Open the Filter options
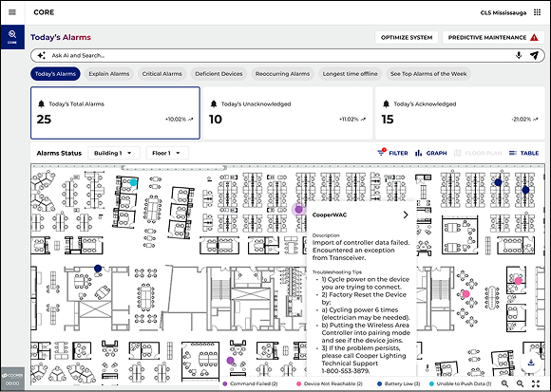551x392 pixels. (392, 153)
